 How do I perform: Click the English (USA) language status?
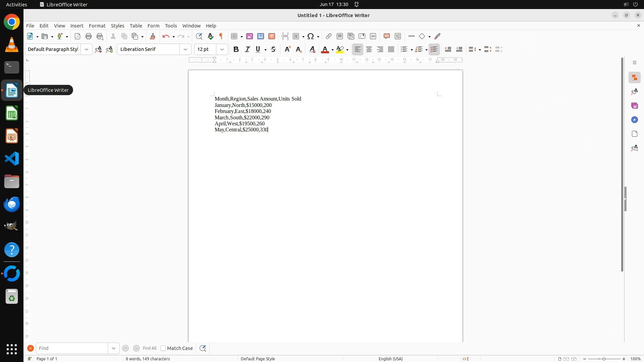pyautogui.click(x=390, y=359)
